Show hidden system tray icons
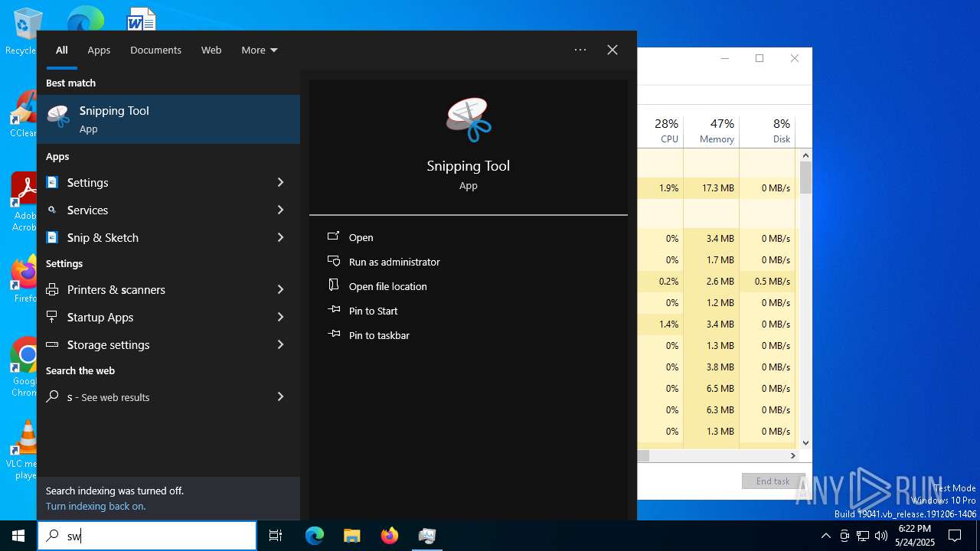Screen dimensions: 980x551 pos(825,536)
